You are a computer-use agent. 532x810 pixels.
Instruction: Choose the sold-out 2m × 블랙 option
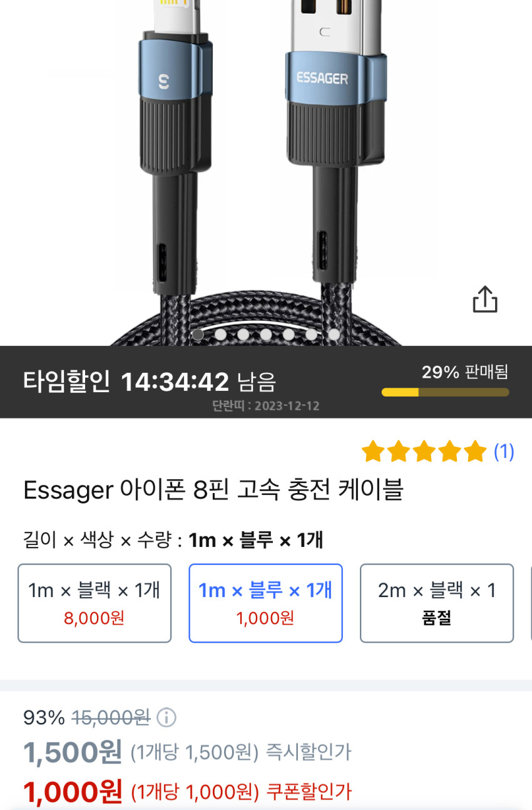pos(437,603)
